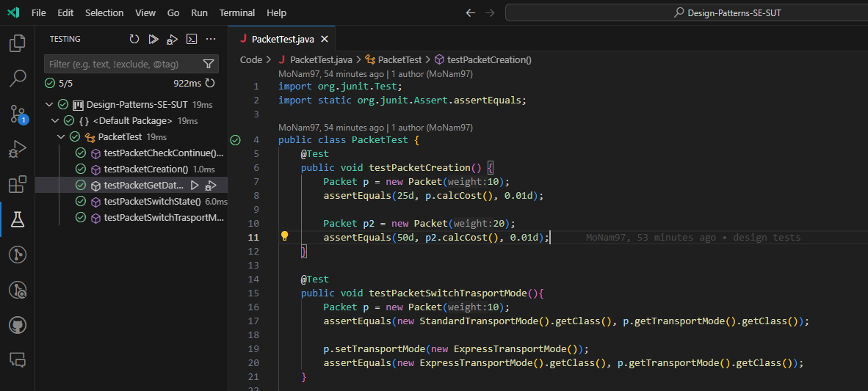This screenshot has height=391, width=868.
Task: Open the Extensions view
Action: pyautogui.click(x=18, y=184)
